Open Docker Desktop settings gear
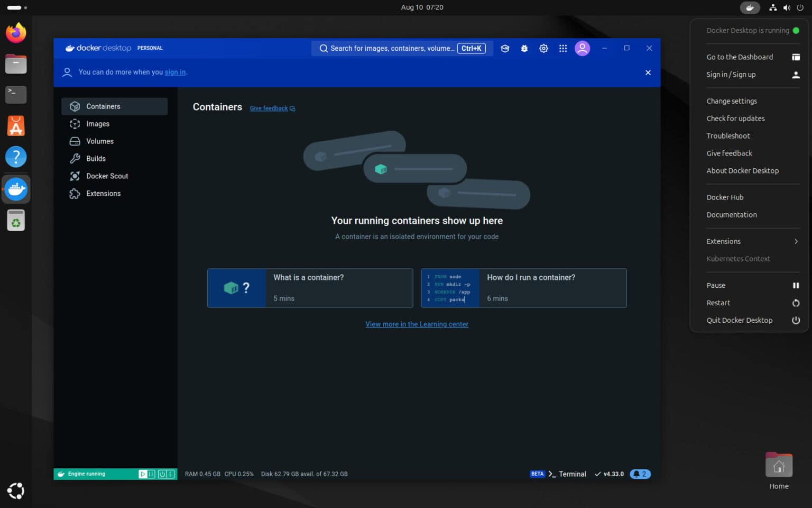812x508 pixels. [x=543, y=48]
